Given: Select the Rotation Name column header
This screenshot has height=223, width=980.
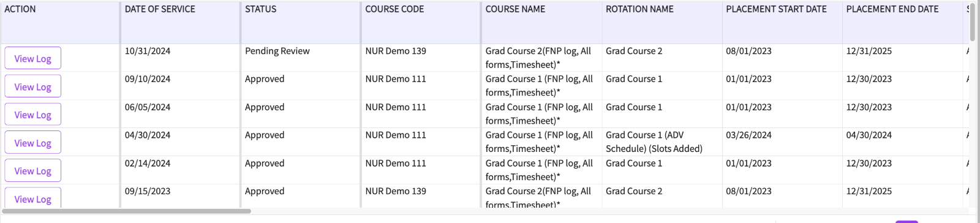Looking at the screenshot, I should (639, 9).
